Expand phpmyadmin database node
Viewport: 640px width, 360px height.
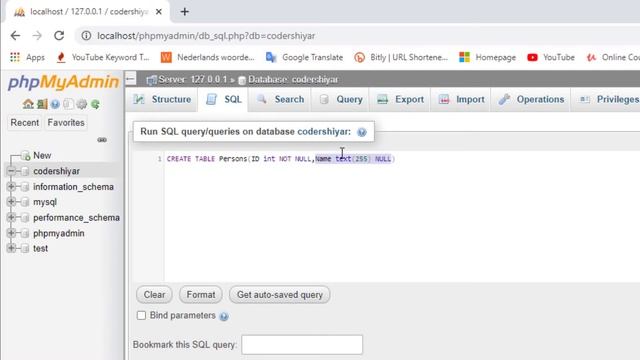[x=11, y=233]
